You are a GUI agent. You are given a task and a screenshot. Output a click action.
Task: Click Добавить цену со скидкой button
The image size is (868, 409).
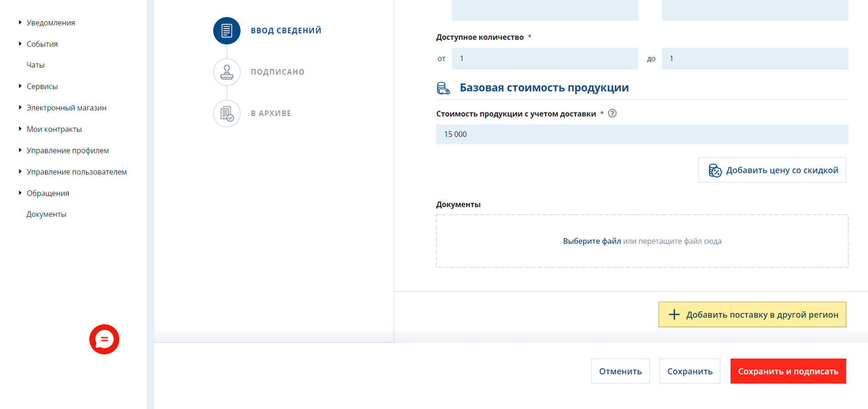click(772, 170)
